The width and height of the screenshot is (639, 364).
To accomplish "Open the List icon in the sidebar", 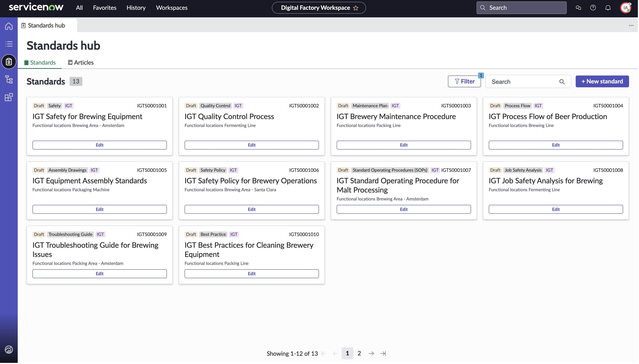I will pos(9,44).
